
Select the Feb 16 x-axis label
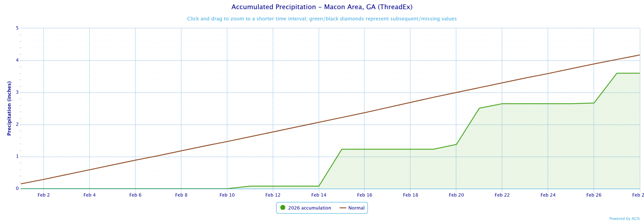364,195
